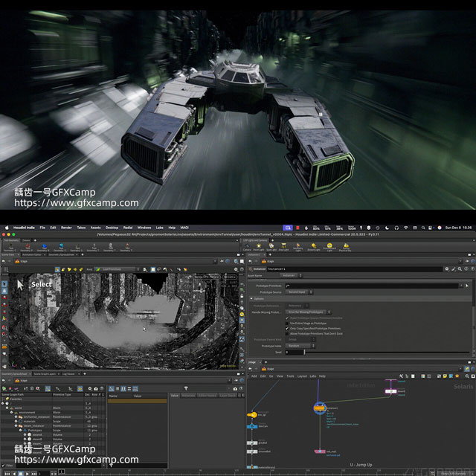Collapse the Options parameter section

[251, 299]
